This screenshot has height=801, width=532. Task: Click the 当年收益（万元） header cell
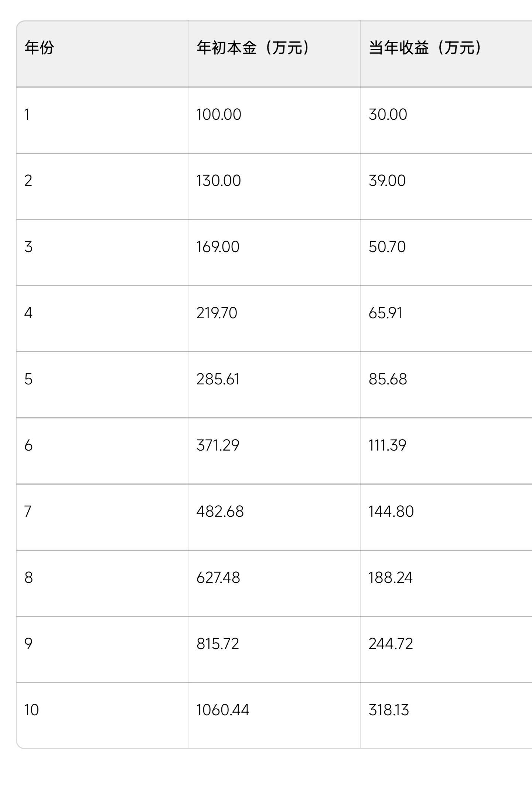click(x=446, y=54)
